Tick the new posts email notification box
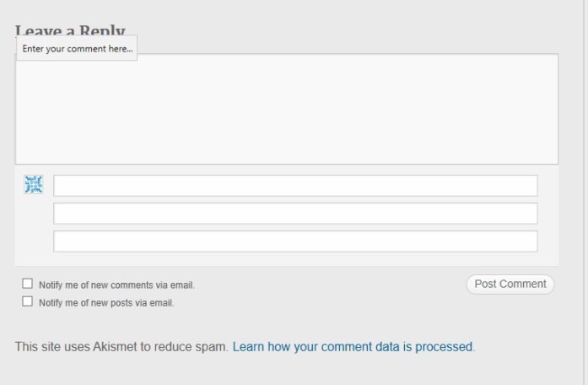The width and height of the screenshot is (588, 385). click(x=28, y=301)
